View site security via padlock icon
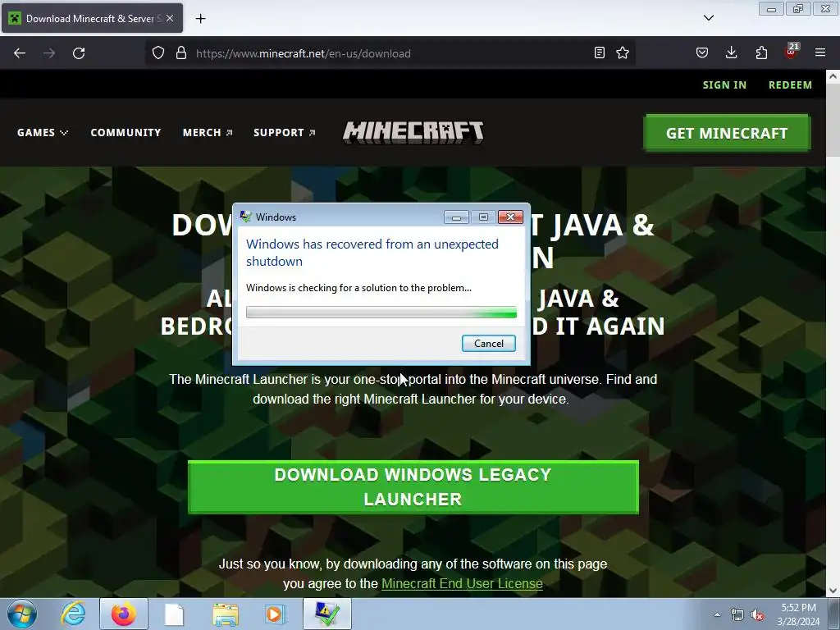 point(181,53)
